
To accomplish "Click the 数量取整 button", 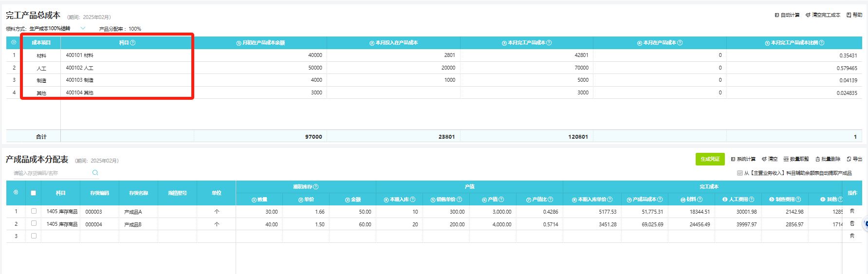I will 796,159.
